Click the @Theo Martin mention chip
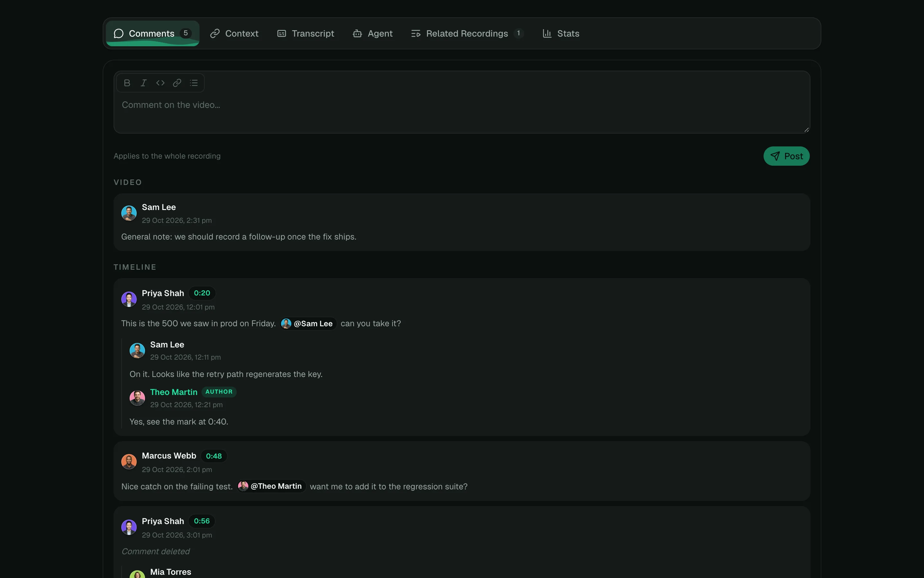 (271, 486)
